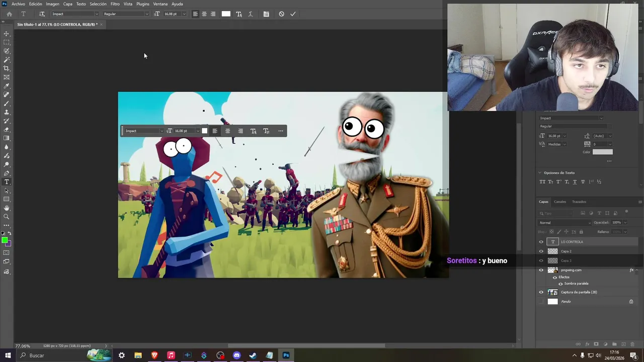Open more options in the floating text bar
644x362 pixels.
pos(281,131)
